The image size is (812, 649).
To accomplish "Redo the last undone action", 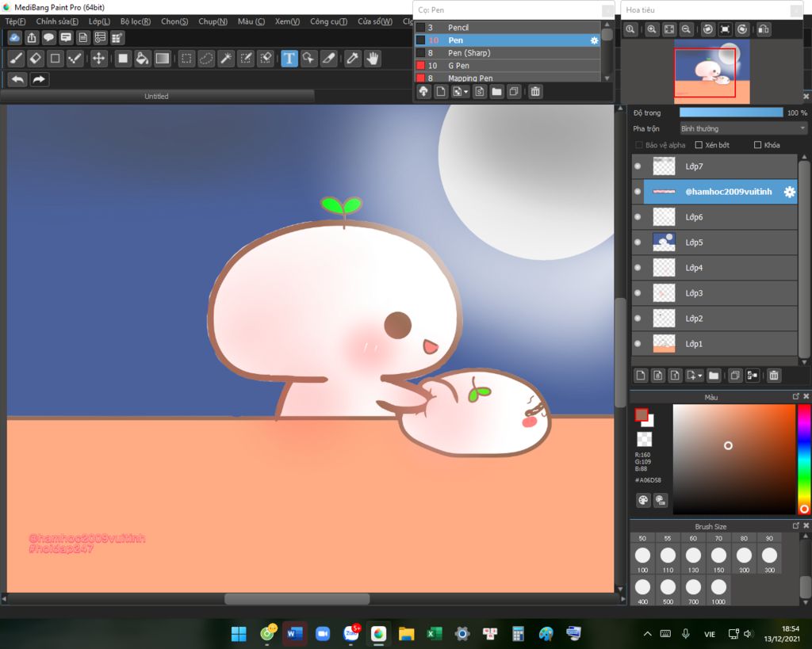I will (39, 79).
